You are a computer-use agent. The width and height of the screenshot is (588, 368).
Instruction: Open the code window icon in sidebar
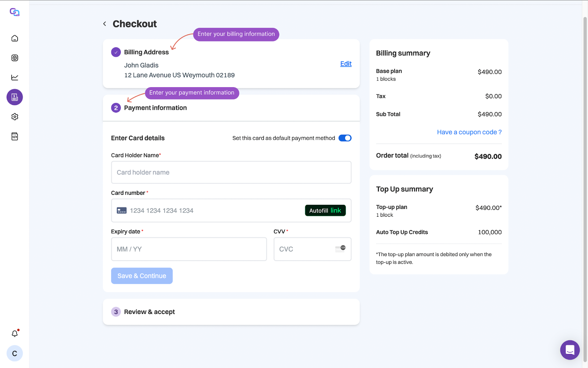pyautogui.click(x=15, y=137)
